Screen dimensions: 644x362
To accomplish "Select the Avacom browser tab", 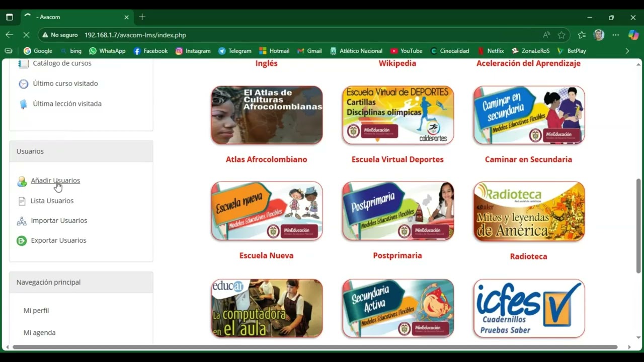I will point(77,17).
